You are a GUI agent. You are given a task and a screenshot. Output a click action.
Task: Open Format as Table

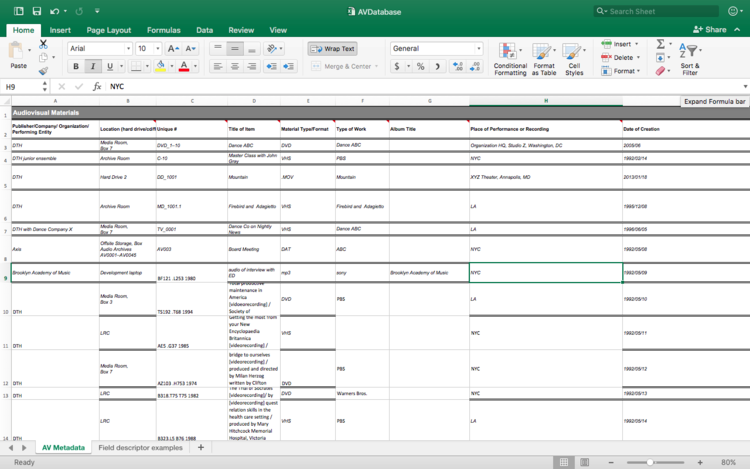(544, 59)
